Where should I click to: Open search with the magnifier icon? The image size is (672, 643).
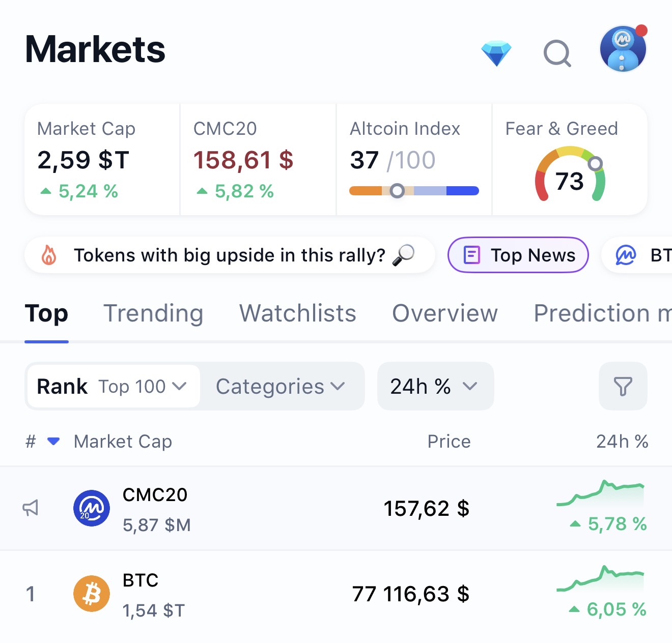click(x=557, y=53)
